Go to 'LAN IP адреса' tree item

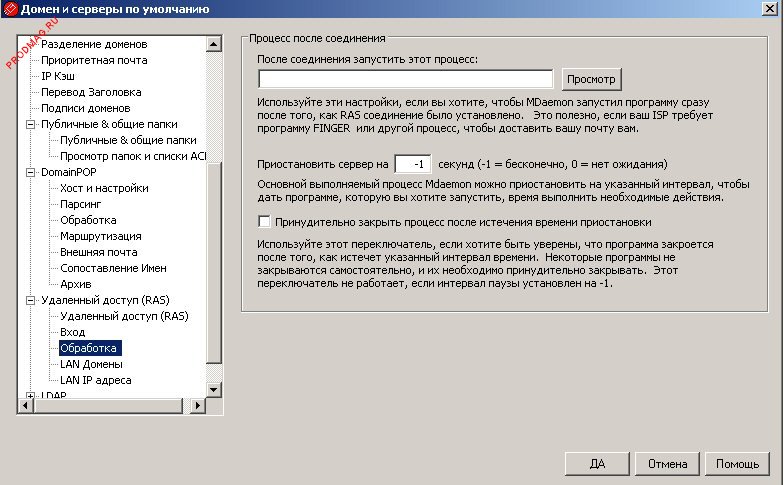[95, 380]
